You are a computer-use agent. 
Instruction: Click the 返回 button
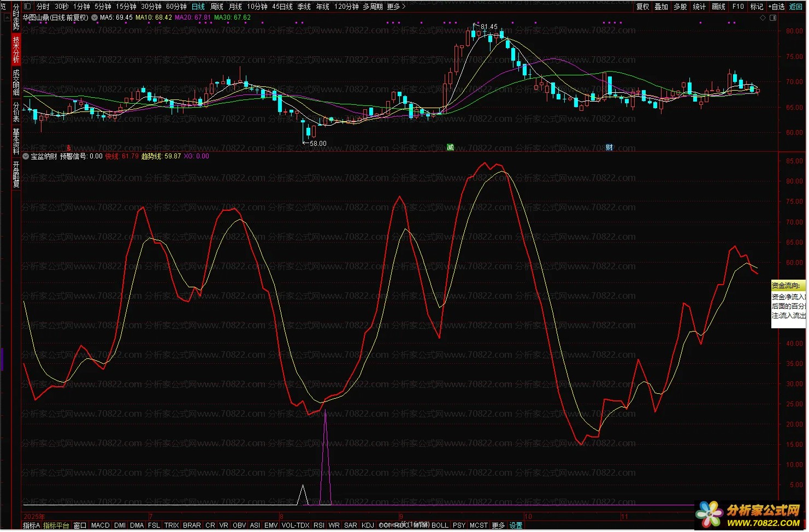tap(796, 7)
